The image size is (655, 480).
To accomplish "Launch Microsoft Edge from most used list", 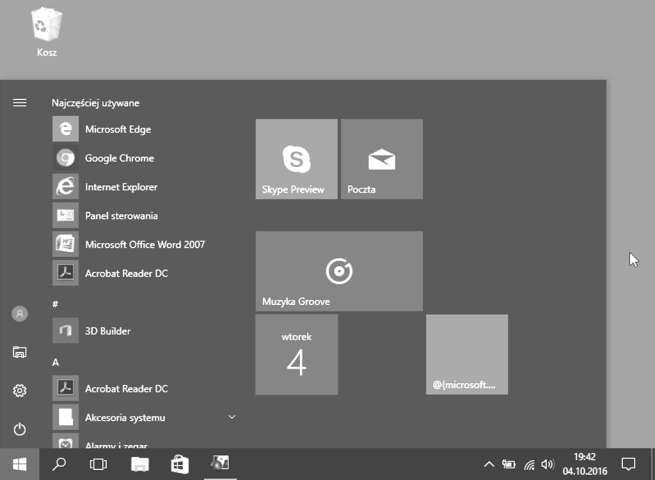I will pos(142,129).
